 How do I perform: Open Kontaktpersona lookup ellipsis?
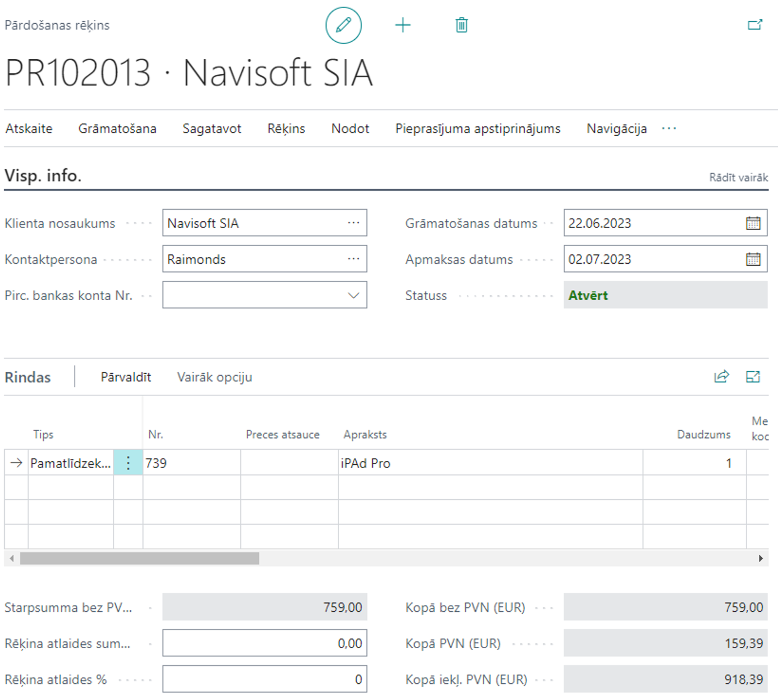point(353,259)
